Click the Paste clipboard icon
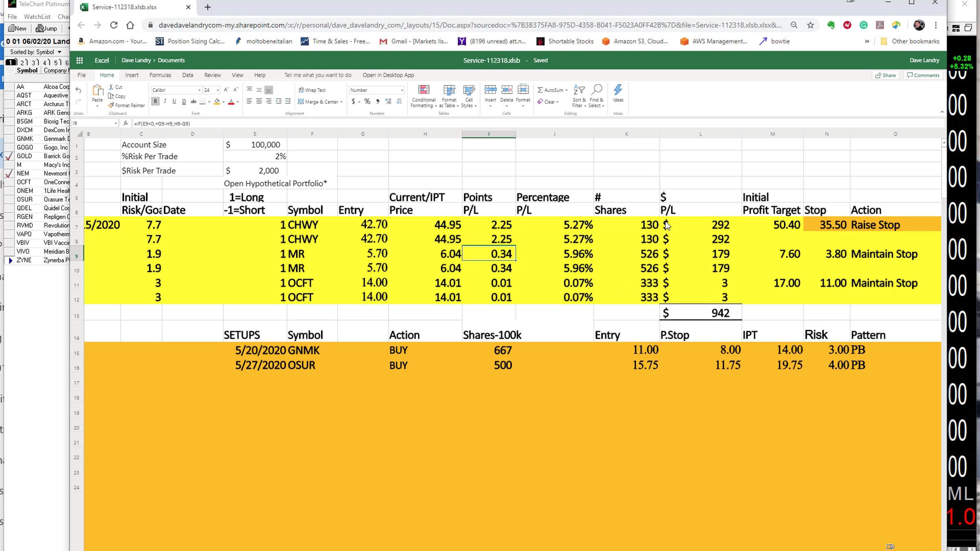980x551 pixels. click(x=98, y=90)
